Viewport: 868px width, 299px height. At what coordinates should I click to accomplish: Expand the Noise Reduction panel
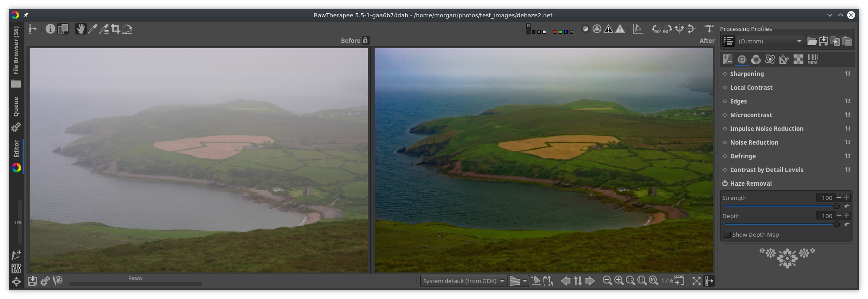(754, 142)
